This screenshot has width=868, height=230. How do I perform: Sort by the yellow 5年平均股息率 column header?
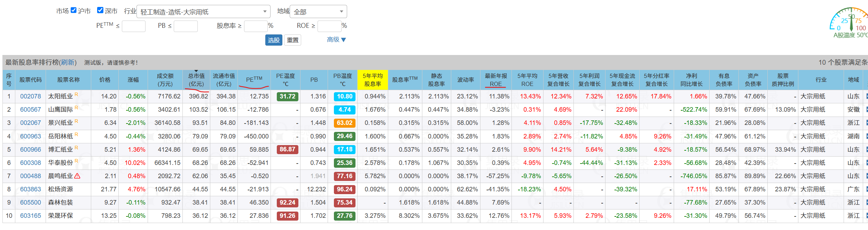pos(372,80)
